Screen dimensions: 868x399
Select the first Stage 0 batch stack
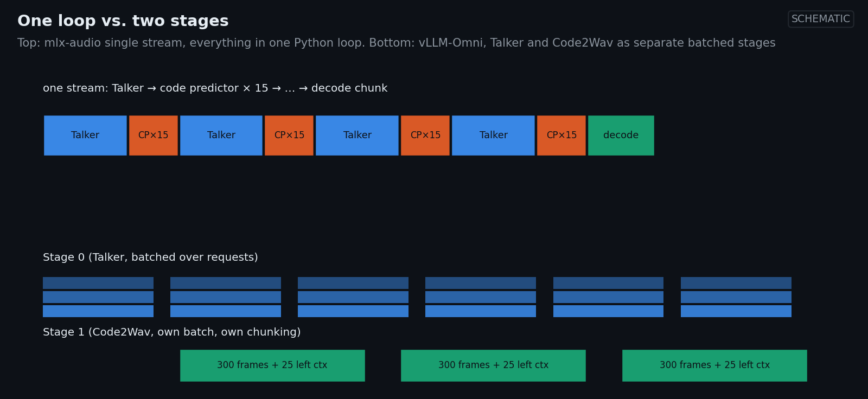click(98, 297)
